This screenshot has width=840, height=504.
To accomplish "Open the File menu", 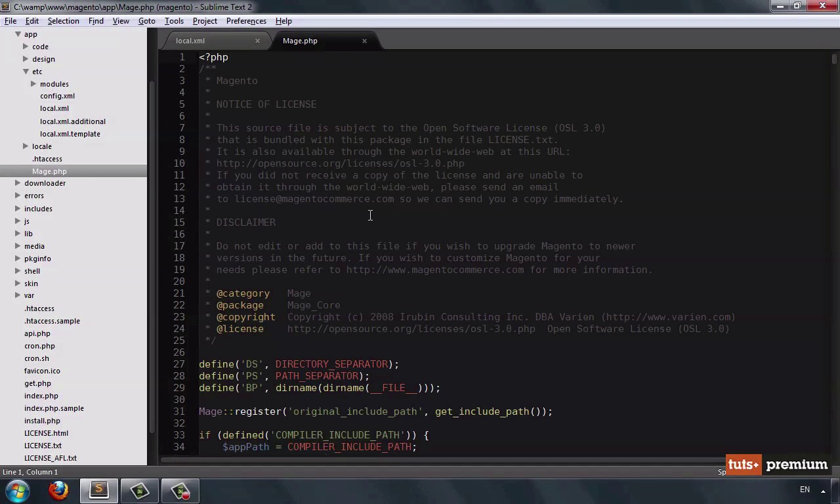I will (x=10, y=21).
